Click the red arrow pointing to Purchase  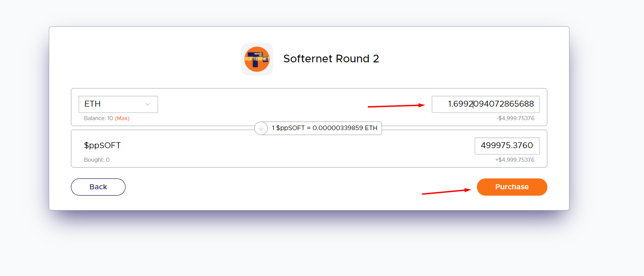pyautogui.click(x=446, y=192)
